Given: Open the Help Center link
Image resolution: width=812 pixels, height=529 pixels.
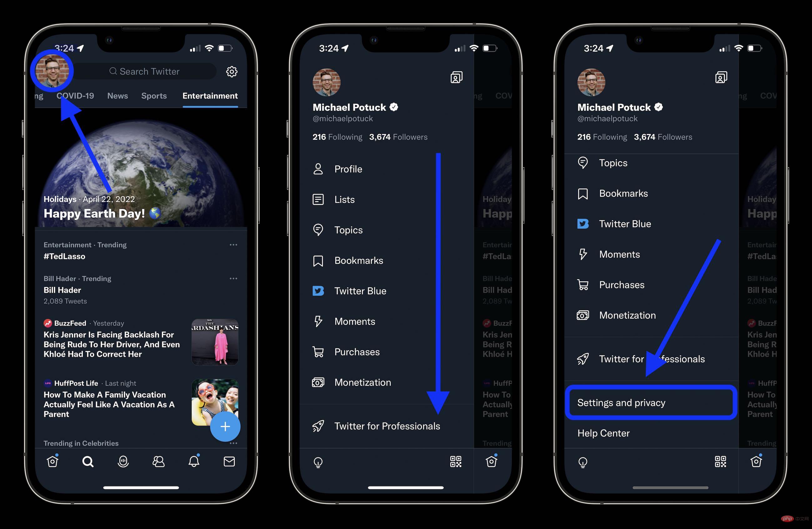Looking at the screenshot, I should (x=604, y=433).
